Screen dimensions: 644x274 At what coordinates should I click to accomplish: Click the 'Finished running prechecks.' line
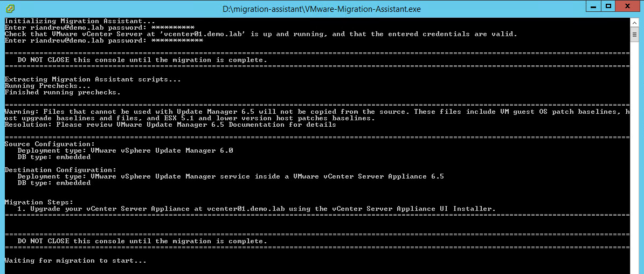(x=63, y=92)
